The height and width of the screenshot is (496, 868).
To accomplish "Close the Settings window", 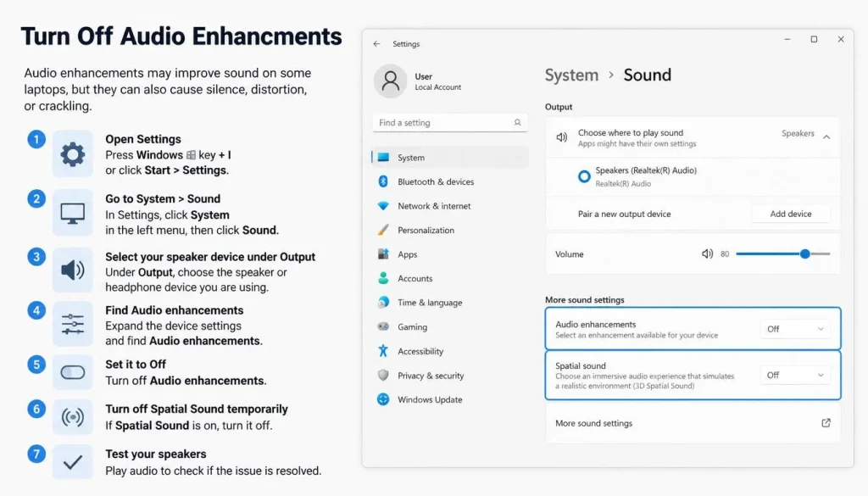I will click(841, 39).
